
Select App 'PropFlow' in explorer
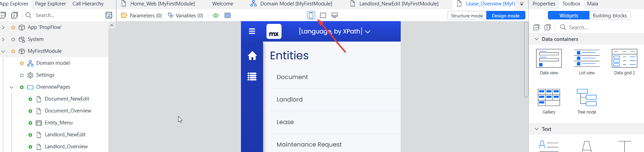pos(45,27)
